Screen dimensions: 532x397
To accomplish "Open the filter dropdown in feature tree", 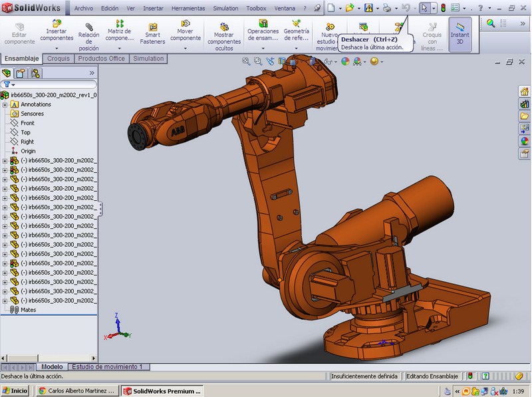I will click(13, 84).
